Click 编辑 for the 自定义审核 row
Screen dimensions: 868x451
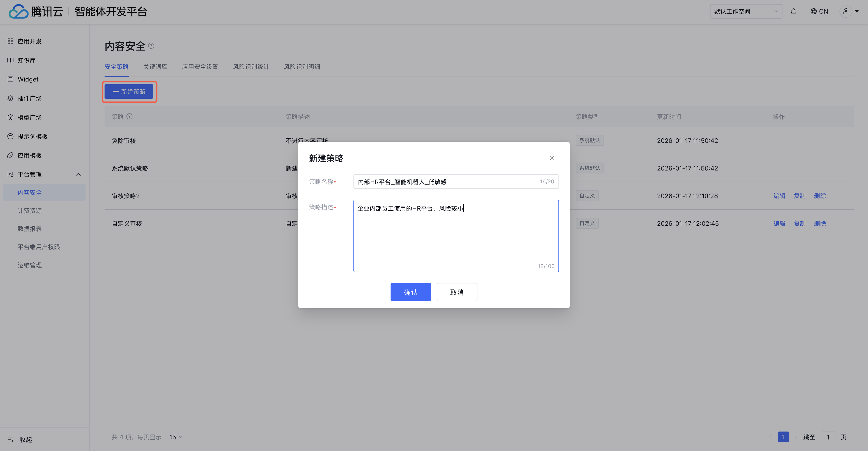[x=779, y=223]
